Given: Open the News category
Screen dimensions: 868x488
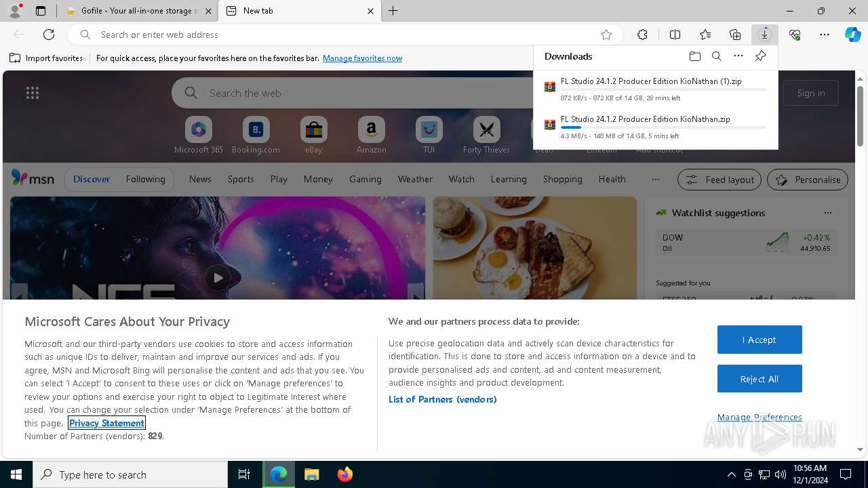Looking at the screenshot, I should [x=200, y=179].
